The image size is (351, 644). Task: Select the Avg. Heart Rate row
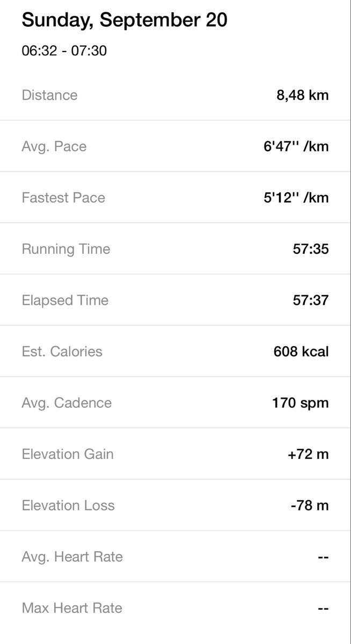coord(175,557)
